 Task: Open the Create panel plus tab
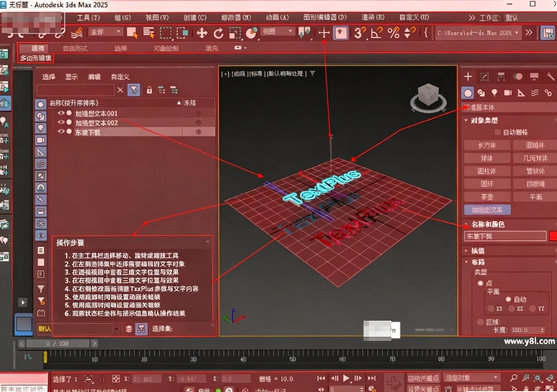tap(468, 76)
